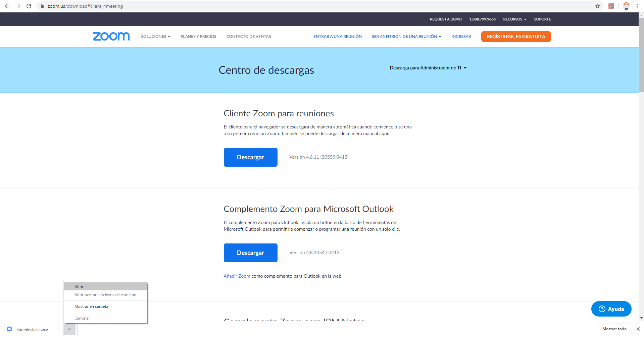Click the Zoom logo
Viewport: 644px width, 337px height.
pos(111,36)
